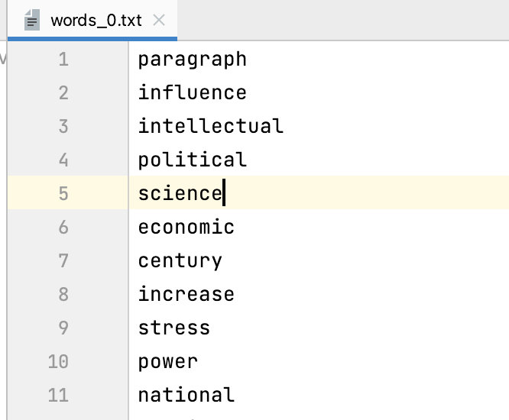This screenshot has height=420, width=509.
Task: Set cursor in the word "increase"
Action: pos(186,295)
